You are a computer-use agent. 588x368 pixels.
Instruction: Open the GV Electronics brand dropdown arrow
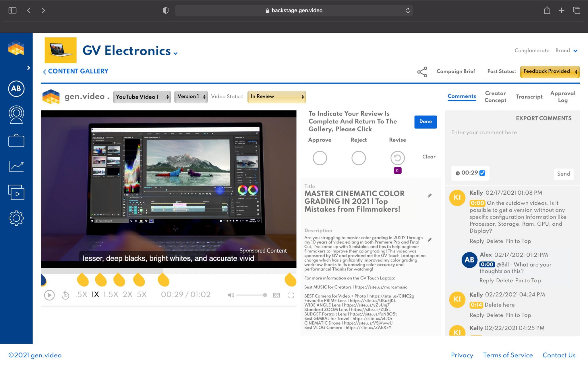(175, 53)
